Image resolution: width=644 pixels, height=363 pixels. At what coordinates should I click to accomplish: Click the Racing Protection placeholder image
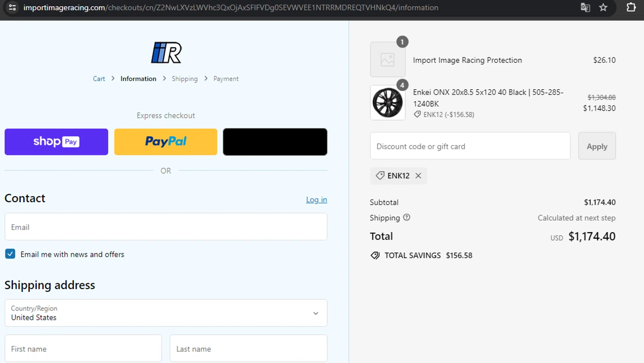[388, 59]
